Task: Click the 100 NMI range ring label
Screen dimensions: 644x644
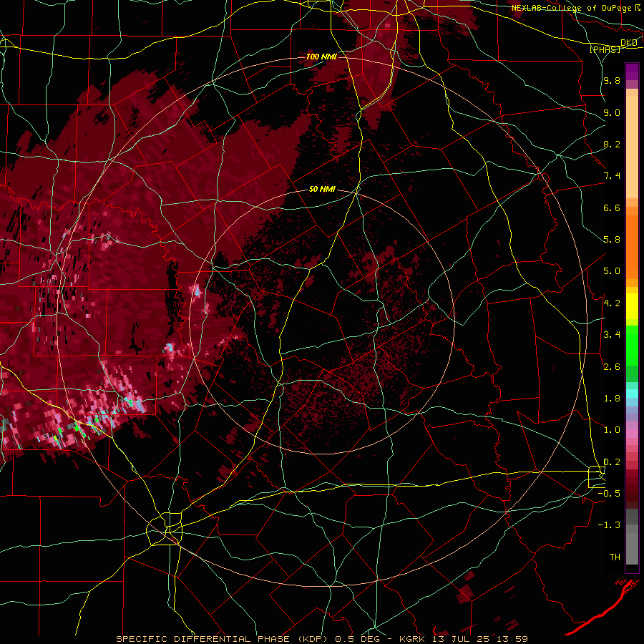Action: click(x=321, y=57)
